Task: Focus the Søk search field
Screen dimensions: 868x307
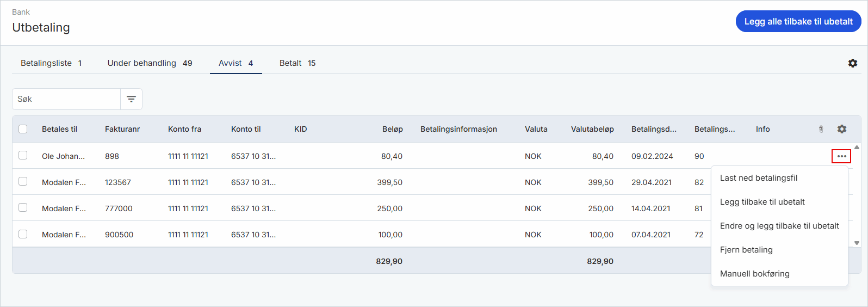Action: tap(66, 99)
